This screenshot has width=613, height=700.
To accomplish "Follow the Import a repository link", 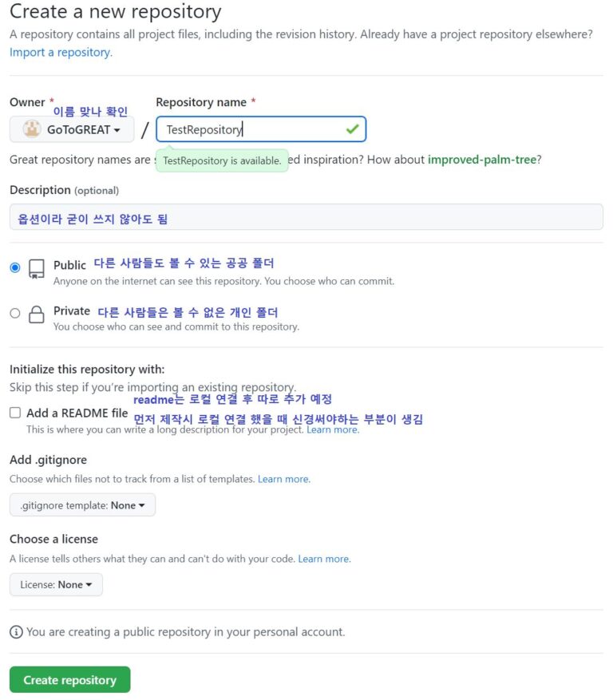I will coord(61,52).
